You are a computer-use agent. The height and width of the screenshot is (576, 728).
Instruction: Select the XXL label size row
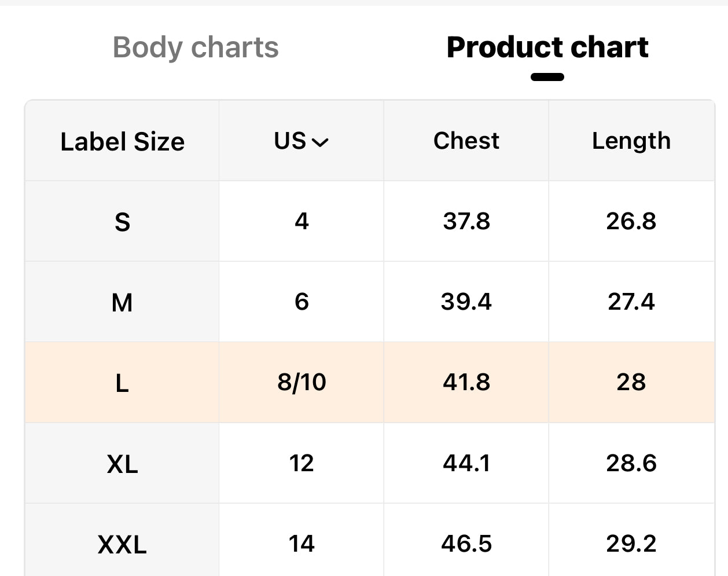122,544
